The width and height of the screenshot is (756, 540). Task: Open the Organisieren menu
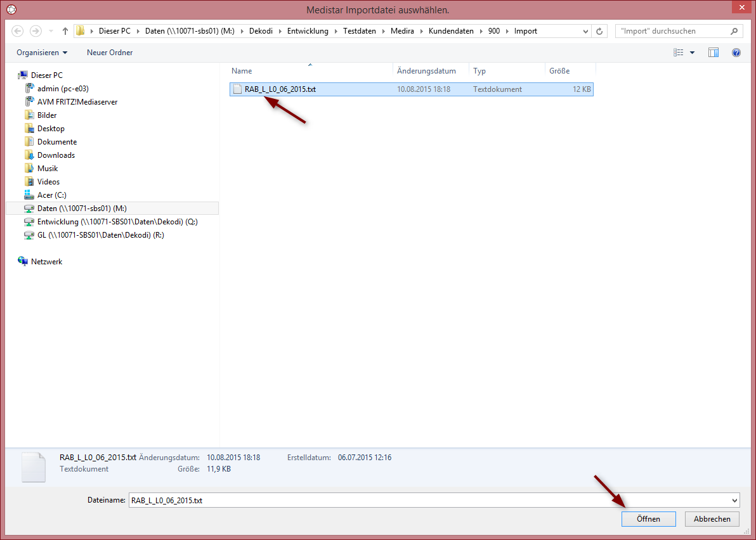pyautogui.click(x=42, y=53)
